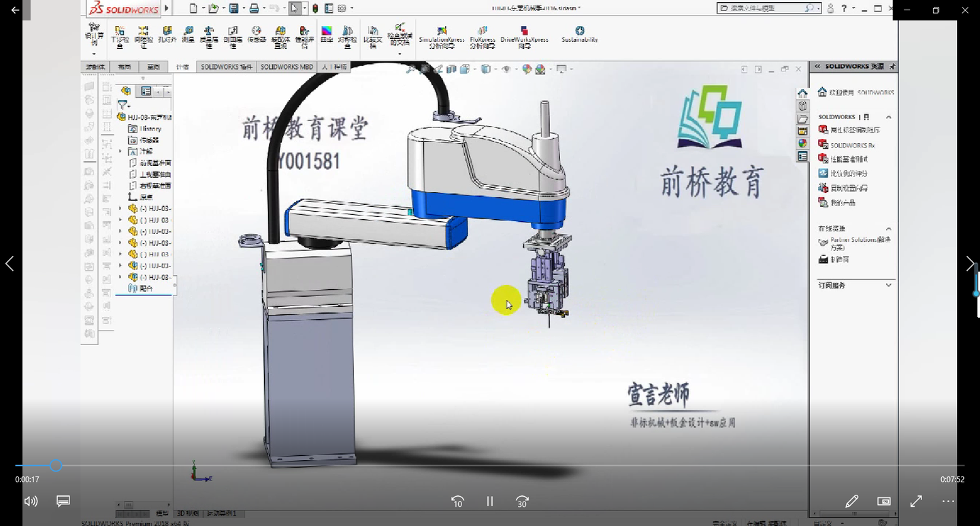This screenshot has width=980, height=526.
Task: Select the cursor Select tool
Action: (294, 8)
